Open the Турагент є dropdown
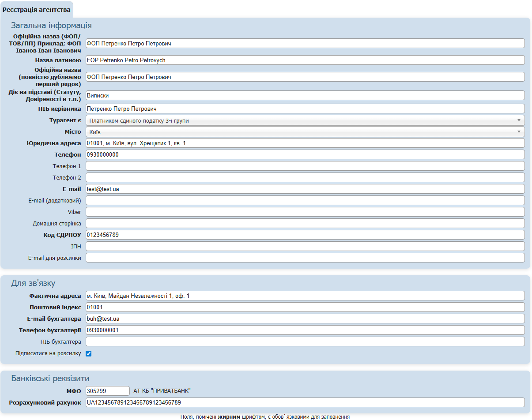Screen dimensions: 532x420 coord(305,120)
